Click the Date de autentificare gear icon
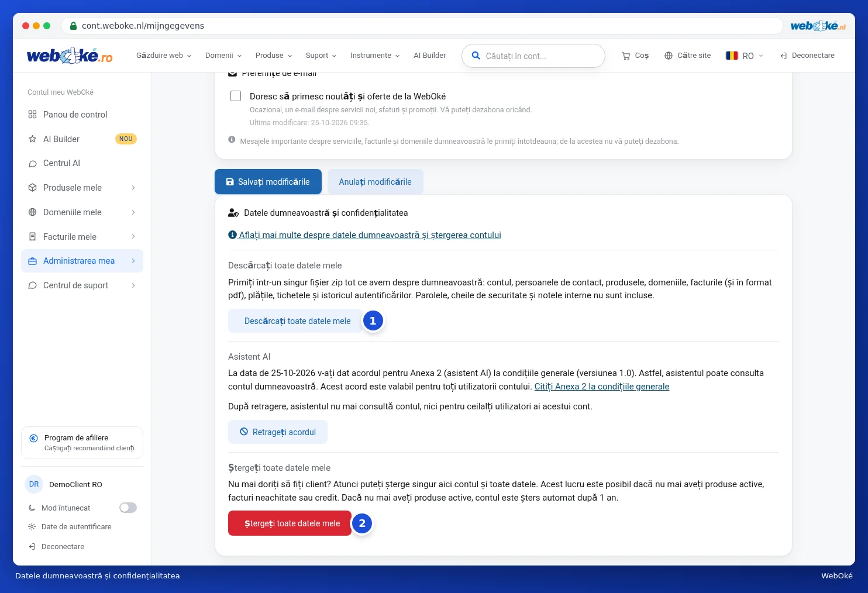Image resolution: width=868 pixels, height=593 pixels. pos(32,527)
